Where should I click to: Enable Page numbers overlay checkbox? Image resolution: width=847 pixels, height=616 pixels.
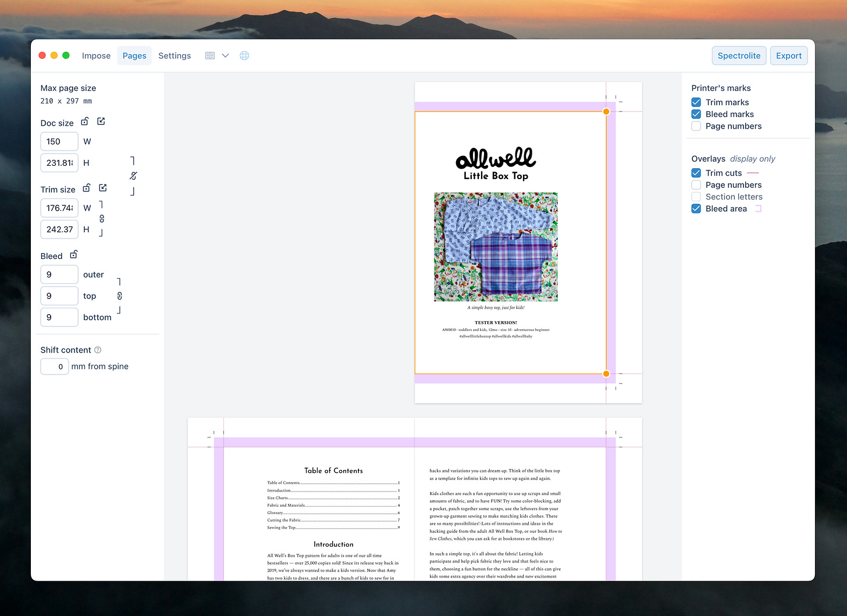coord(696,185)
